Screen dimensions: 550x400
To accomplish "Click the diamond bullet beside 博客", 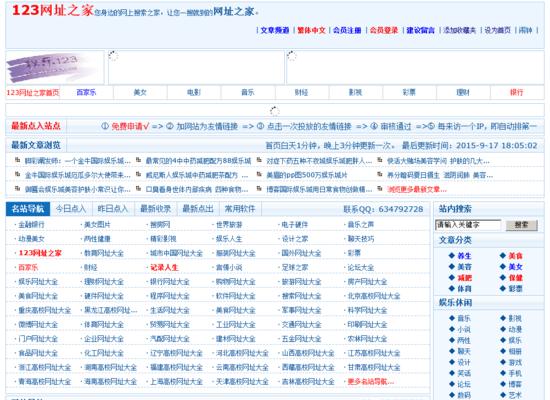I will 503,384.
